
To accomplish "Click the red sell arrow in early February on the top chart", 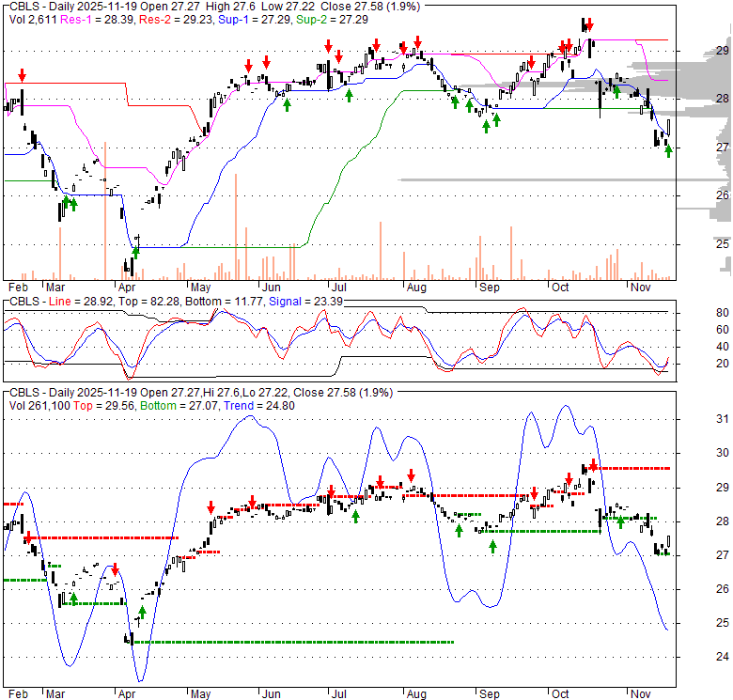I will (x=22, y=75).
